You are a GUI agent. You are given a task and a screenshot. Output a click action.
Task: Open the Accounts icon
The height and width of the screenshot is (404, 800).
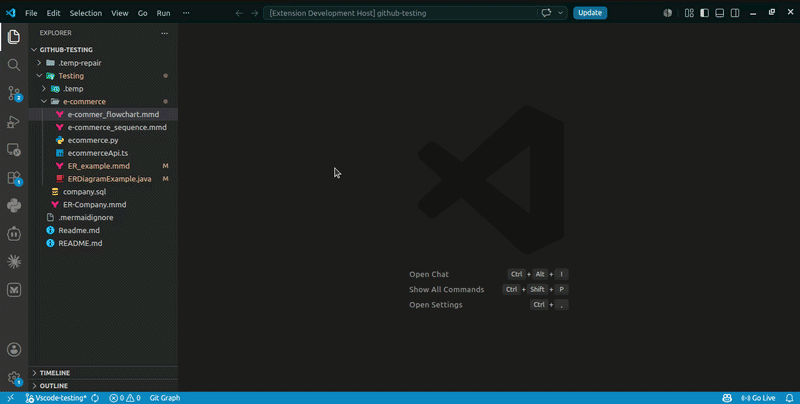pos(14,349)
